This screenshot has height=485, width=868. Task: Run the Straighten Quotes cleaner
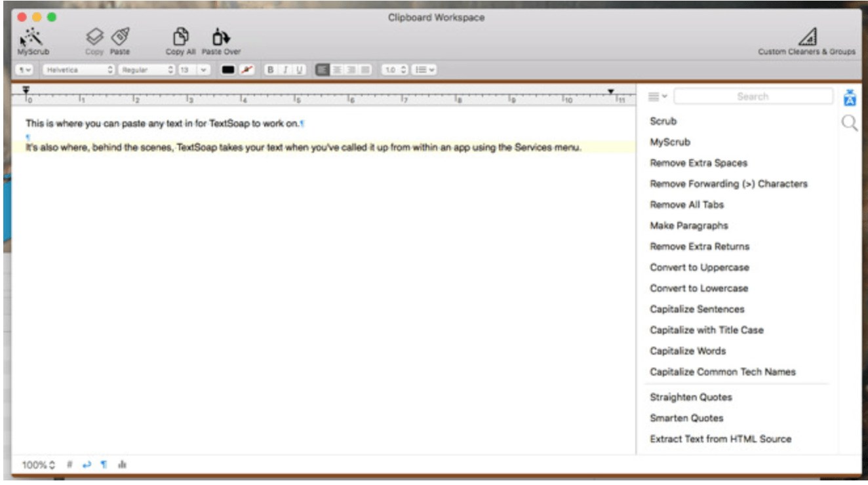tap(690, 397)
